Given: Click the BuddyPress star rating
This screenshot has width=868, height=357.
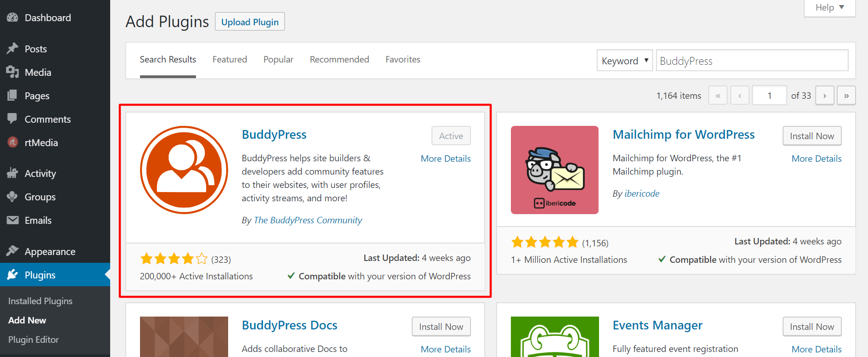Looking at the screenshot, I should click(x=174, y=259).
